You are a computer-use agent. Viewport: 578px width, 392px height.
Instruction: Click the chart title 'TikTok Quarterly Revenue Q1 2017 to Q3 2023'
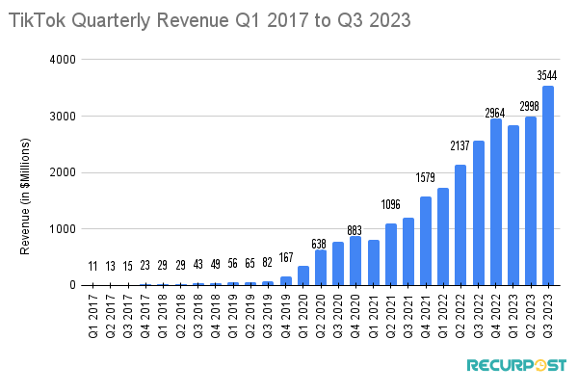pyautogui.click(x=209, y=20)
